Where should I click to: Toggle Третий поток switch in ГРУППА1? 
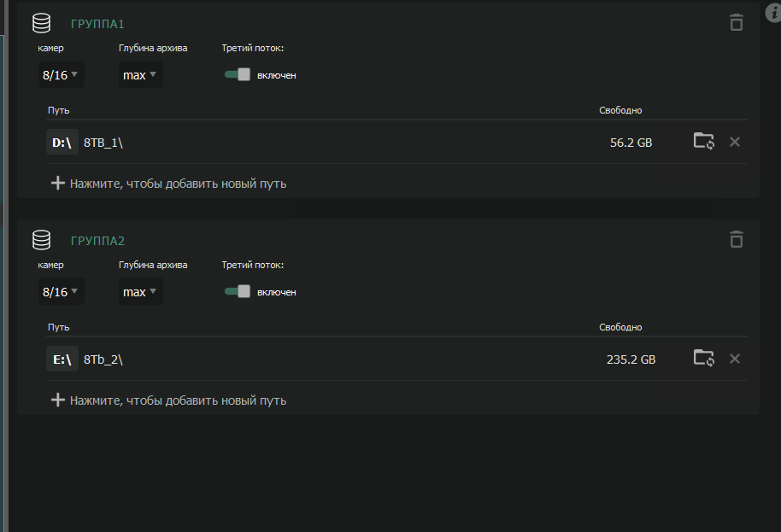tap(238, 75)
